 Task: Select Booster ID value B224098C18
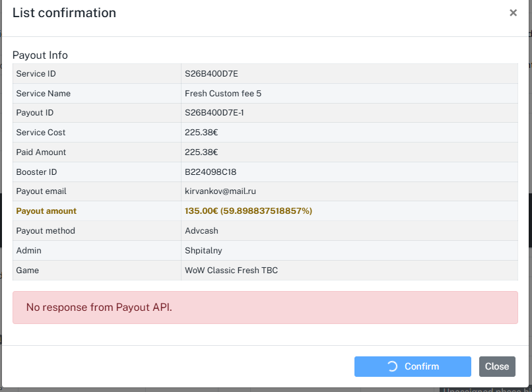tap(211, 172)
